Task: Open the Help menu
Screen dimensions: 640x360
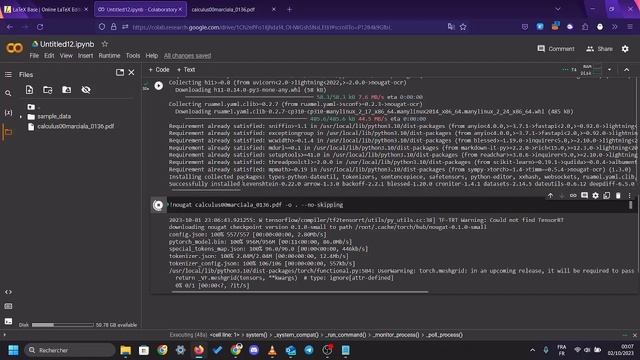Action: (151, 56)
